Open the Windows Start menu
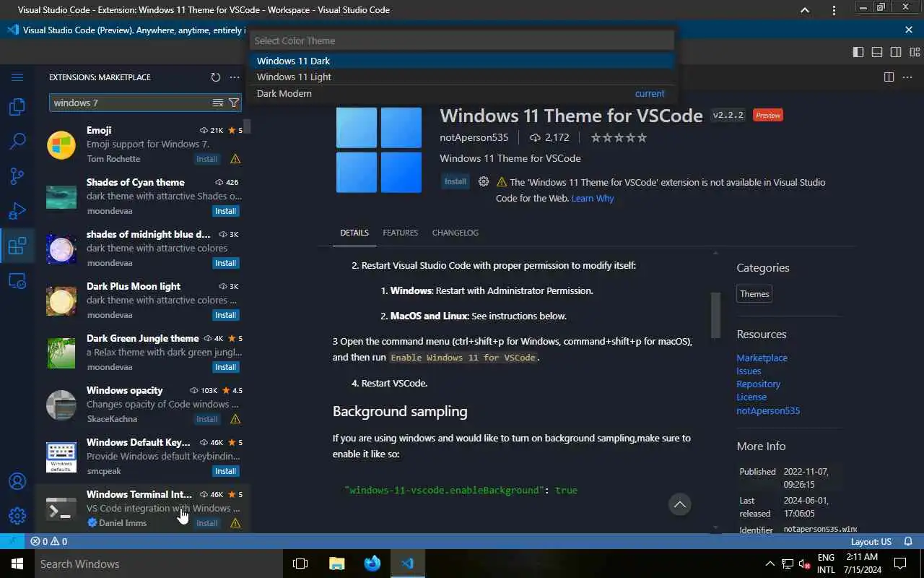924x578 pixels. tap(17, 564)
